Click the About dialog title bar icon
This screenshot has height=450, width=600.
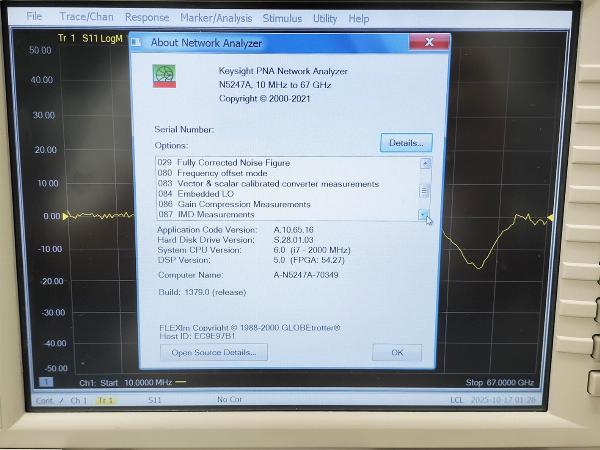click(x=140, y=43)
